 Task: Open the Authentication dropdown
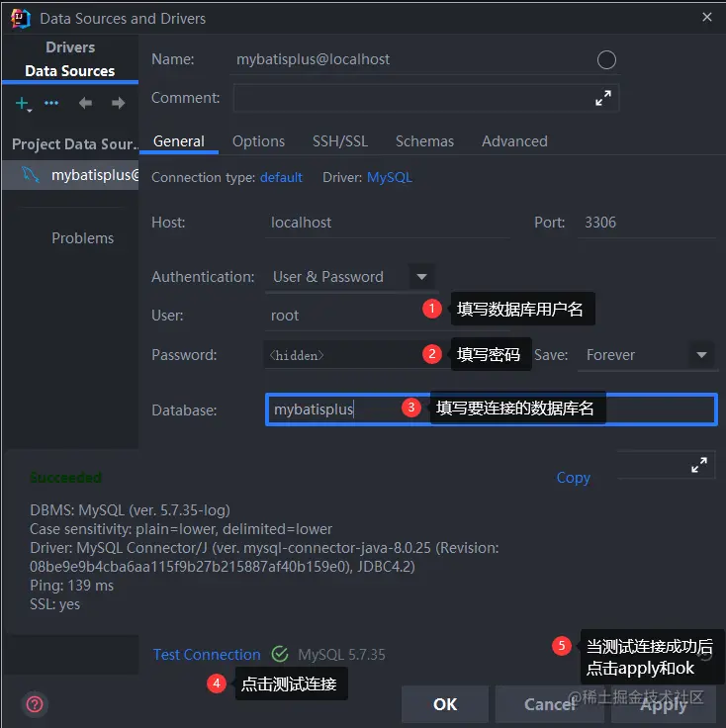pyautogui.click(x=350, y=277)
